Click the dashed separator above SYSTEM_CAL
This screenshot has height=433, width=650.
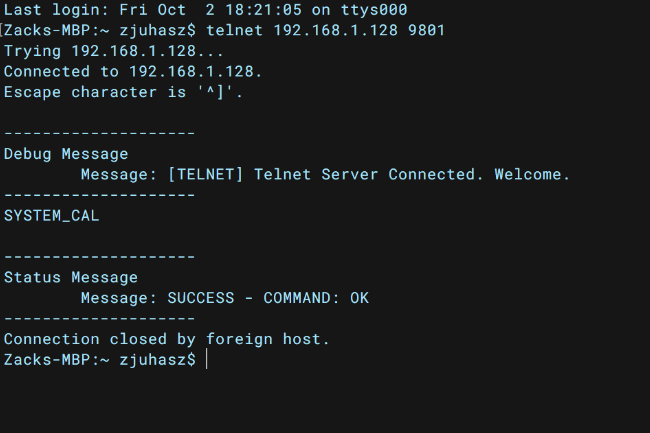click(x=99, y=195)
